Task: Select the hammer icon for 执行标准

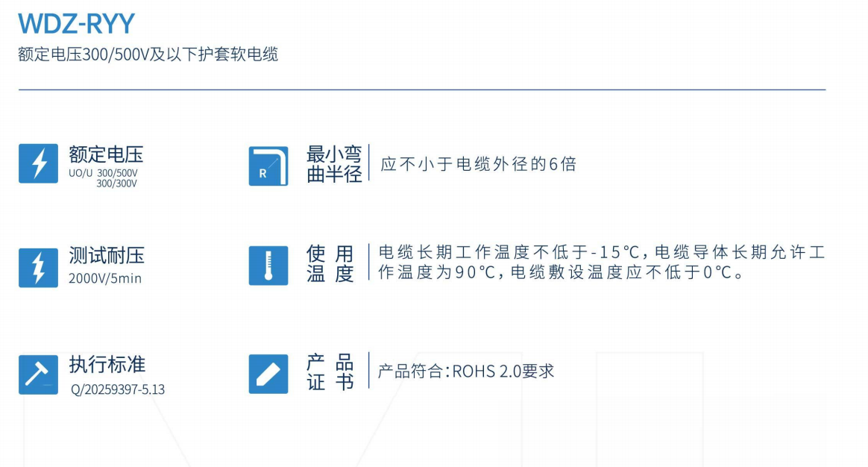Action: tap(38, 374)
